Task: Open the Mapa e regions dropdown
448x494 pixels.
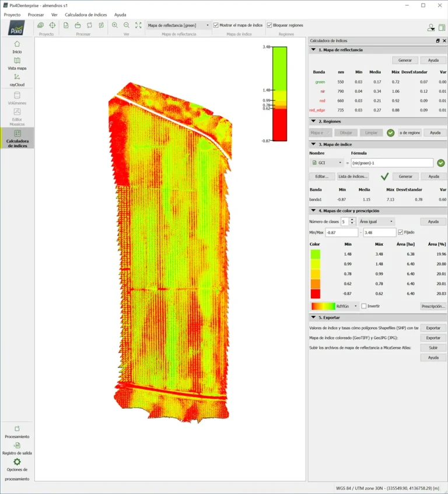Action: [x=320, y=133]
